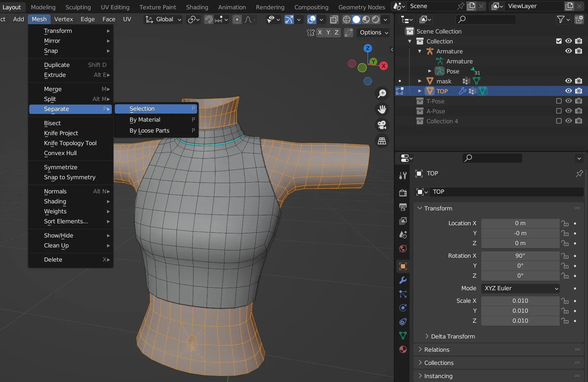588x382 pixels.
Task: Pin the properties editor context
Action: pyautogui.click(x=579, y=173)
